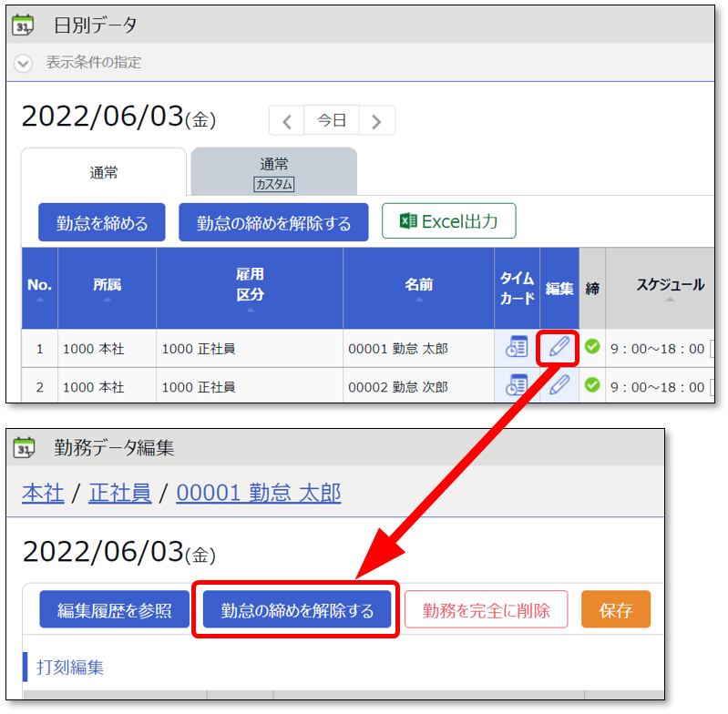
Task: Expand 表示条件の指定 section
Action: click(x=24, y=63)
